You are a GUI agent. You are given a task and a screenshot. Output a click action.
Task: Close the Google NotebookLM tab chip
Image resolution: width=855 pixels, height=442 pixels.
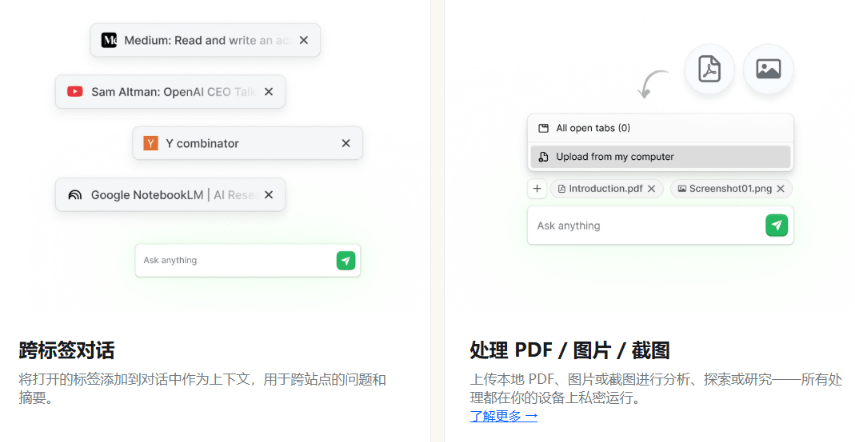[269, 195]
